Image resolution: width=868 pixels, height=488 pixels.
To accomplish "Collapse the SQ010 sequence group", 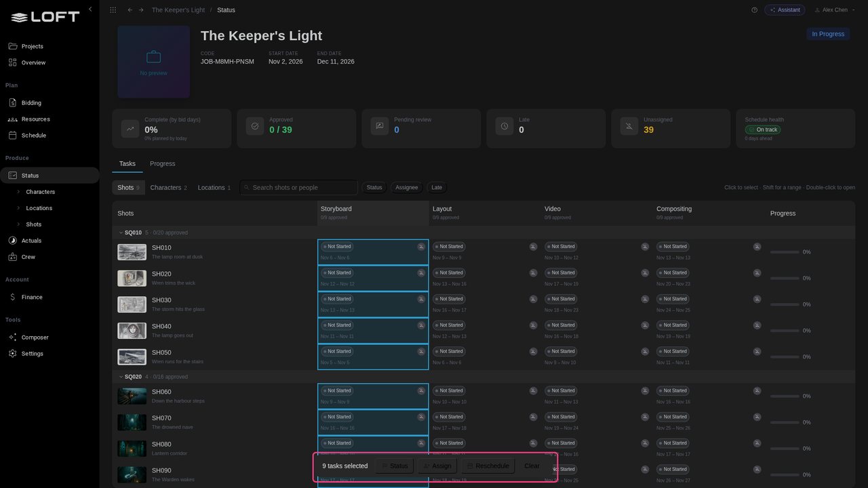I will click(x=121, y=232).
